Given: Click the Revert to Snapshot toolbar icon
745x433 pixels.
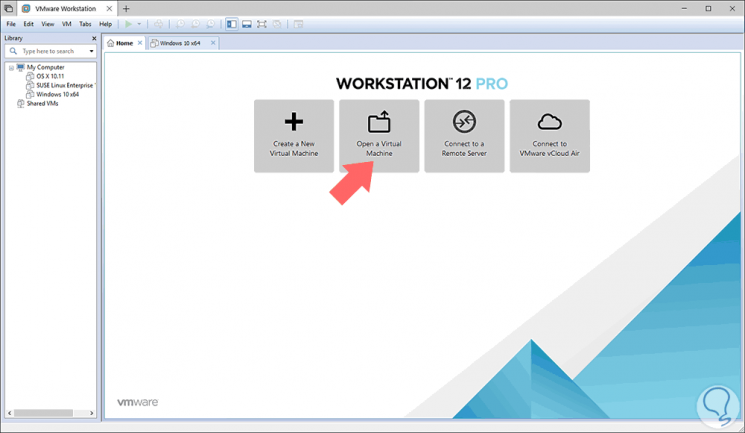Looking at the screenshot, I should click(195, 24).
